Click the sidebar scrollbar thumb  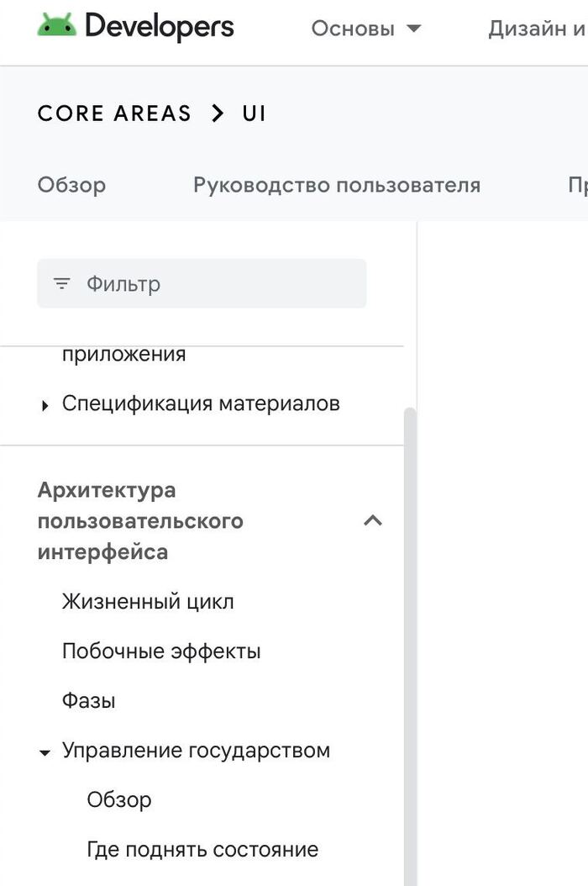409,588
